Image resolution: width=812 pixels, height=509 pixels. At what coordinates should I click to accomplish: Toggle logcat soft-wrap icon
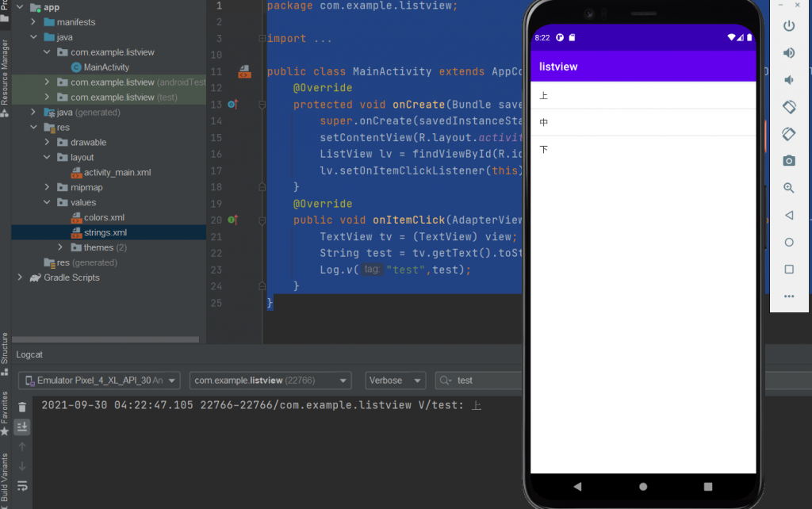pyautogui.click(x=22, y=486)
